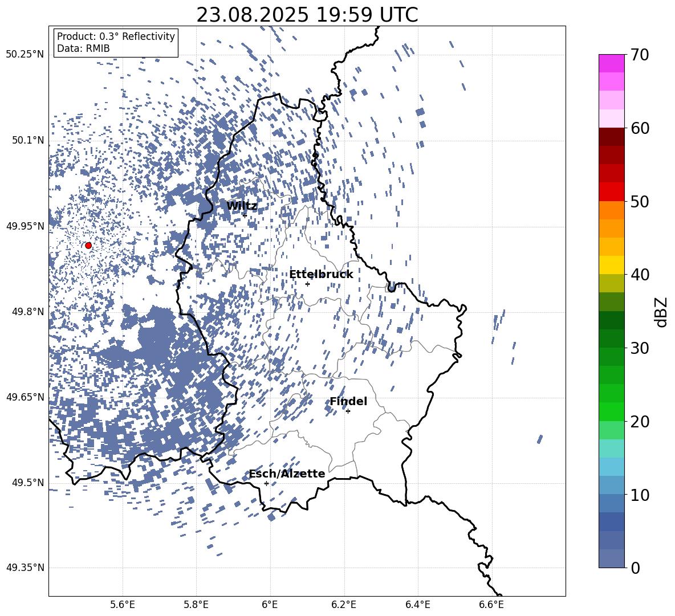The image size is (675, 616).
Task: Click the colorbar tick label 50
Action: (x=640, y=202)
